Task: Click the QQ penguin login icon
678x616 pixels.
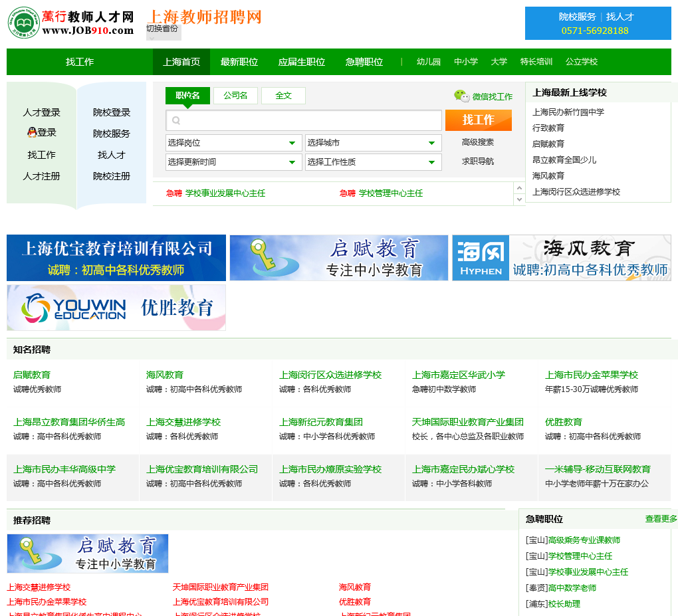Action: coord(32,132)
